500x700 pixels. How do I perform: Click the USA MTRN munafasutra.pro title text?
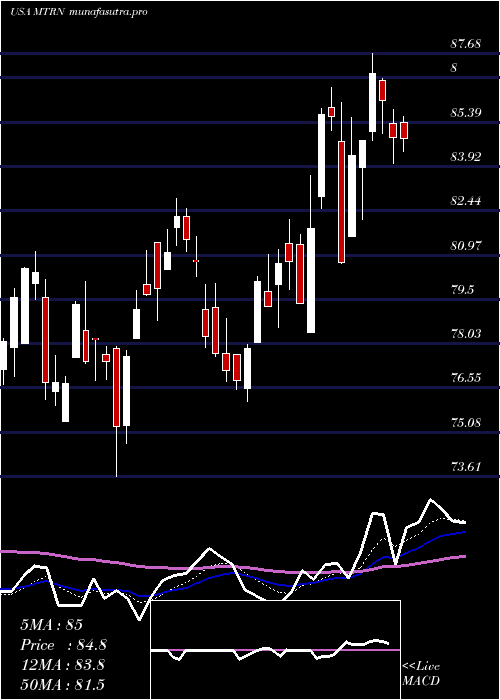click(79, 12)
